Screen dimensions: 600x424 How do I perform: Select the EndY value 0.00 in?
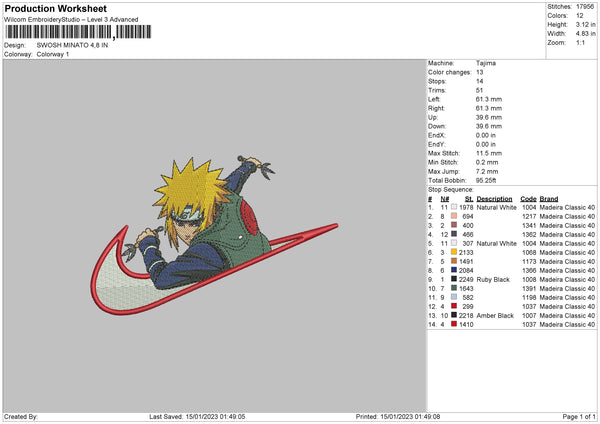[486, 144]
